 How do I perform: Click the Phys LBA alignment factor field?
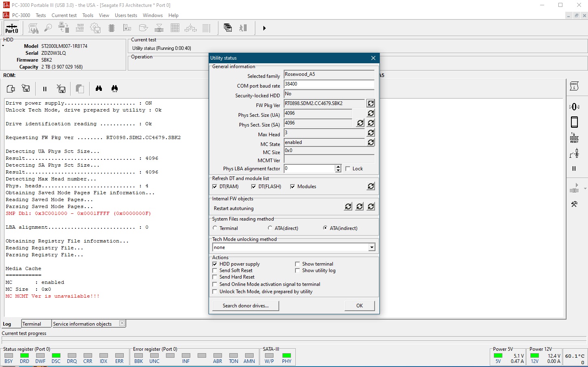point(309,169)
